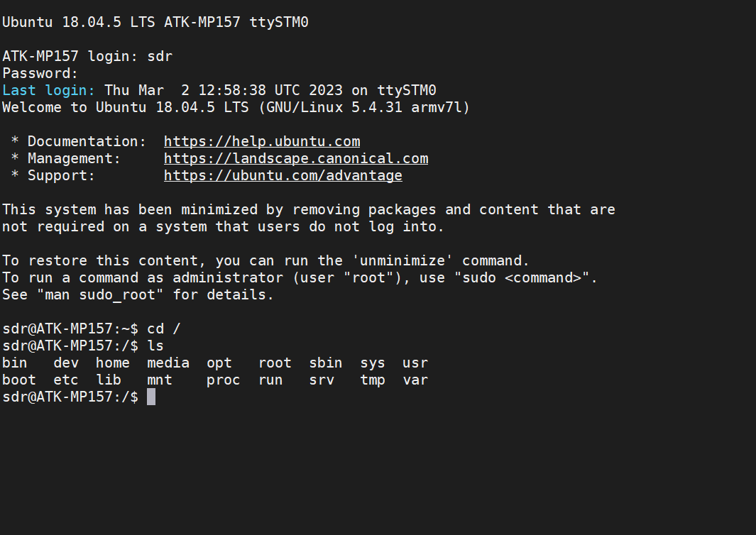
Task: Select the "tmp" directory name
Action: click(373, 380)
